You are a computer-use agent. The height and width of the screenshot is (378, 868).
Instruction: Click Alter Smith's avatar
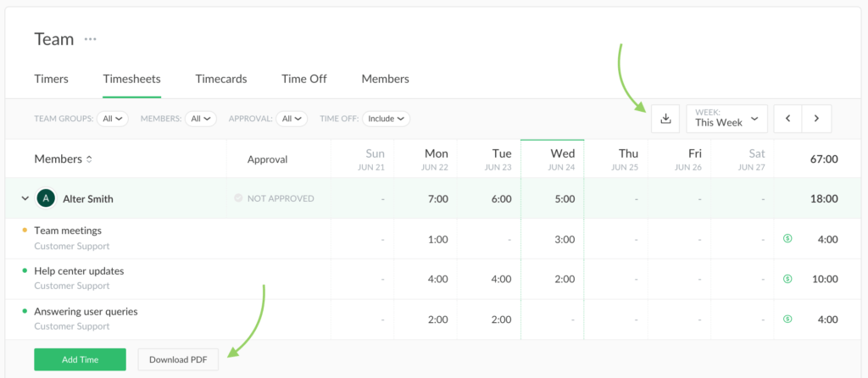(x=47, y=198)
